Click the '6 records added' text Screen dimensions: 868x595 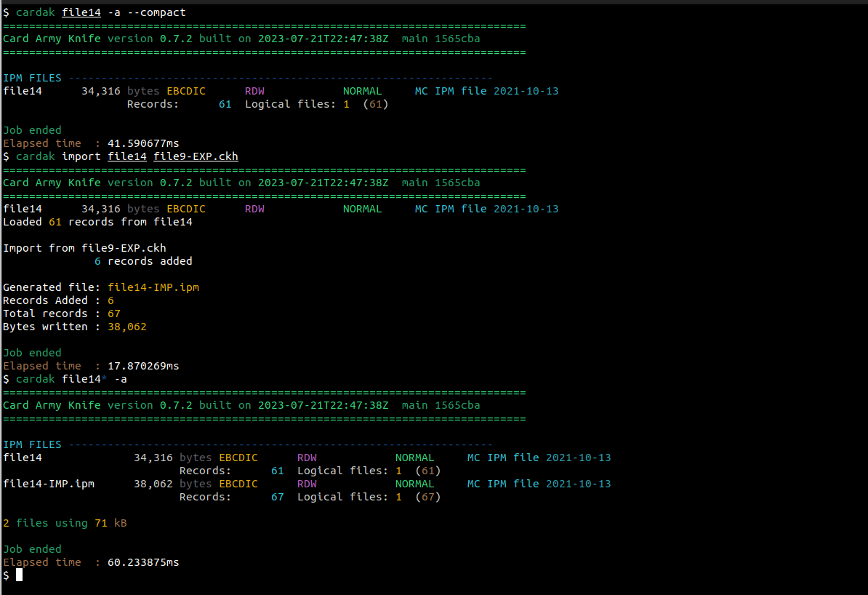point(143,261)
